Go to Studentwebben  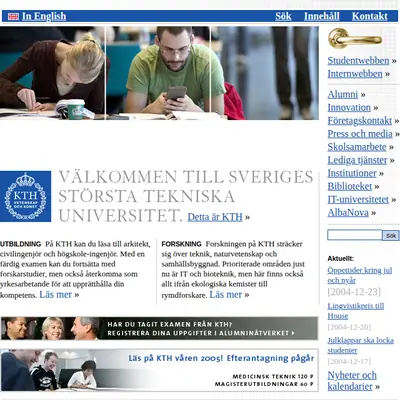(x=358, y=61)
